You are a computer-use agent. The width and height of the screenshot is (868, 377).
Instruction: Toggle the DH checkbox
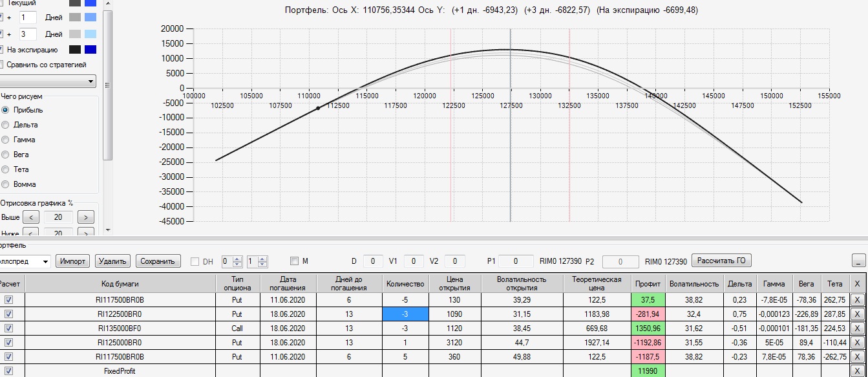(195, 261)
